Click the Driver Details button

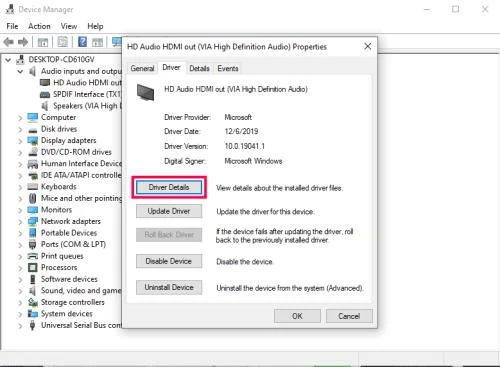(x=169, y=187)
